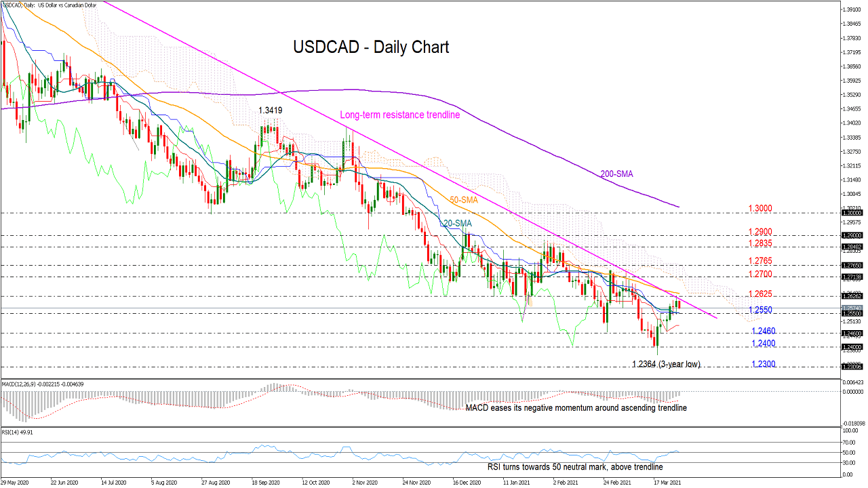
Task: Select the red '1.2900' resistance label
Action: coord(761,231)
